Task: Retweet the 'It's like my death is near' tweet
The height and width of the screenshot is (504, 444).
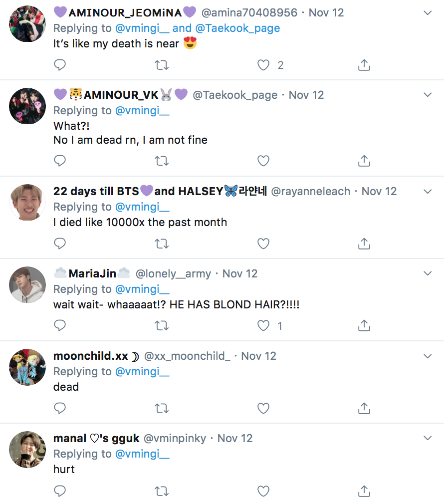Action: pos(162,65)
